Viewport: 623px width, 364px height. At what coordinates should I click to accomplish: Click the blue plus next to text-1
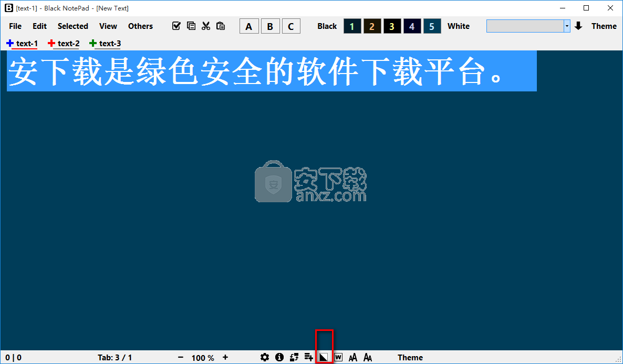[x=10, y=43]
